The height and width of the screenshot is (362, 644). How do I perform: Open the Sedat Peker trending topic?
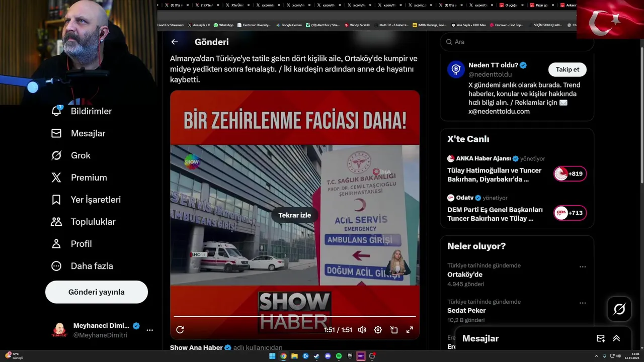(466, 311)
